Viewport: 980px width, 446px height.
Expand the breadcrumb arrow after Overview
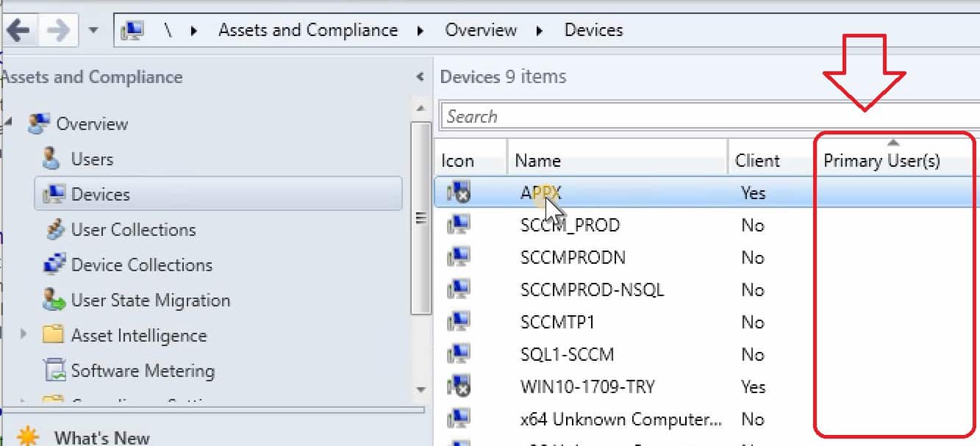pos(540,31)
